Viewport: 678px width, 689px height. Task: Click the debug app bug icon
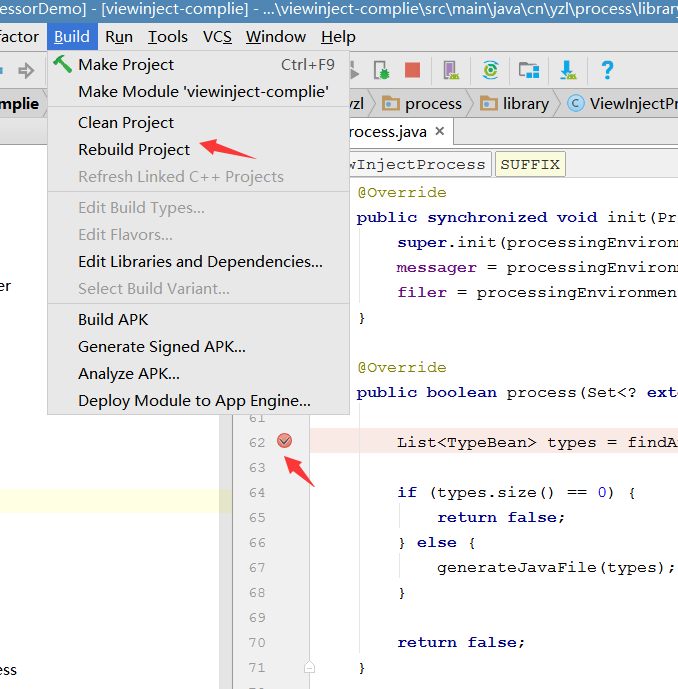point(381,70)
